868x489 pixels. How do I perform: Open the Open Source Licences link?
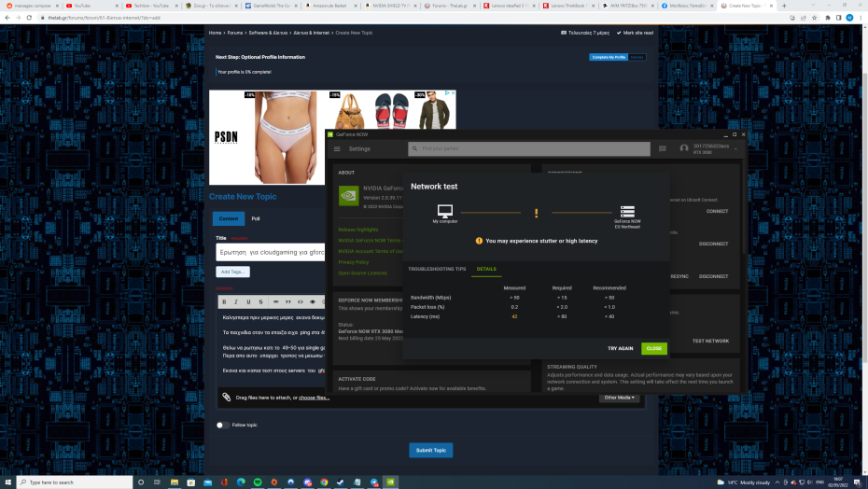click(362, 273)
